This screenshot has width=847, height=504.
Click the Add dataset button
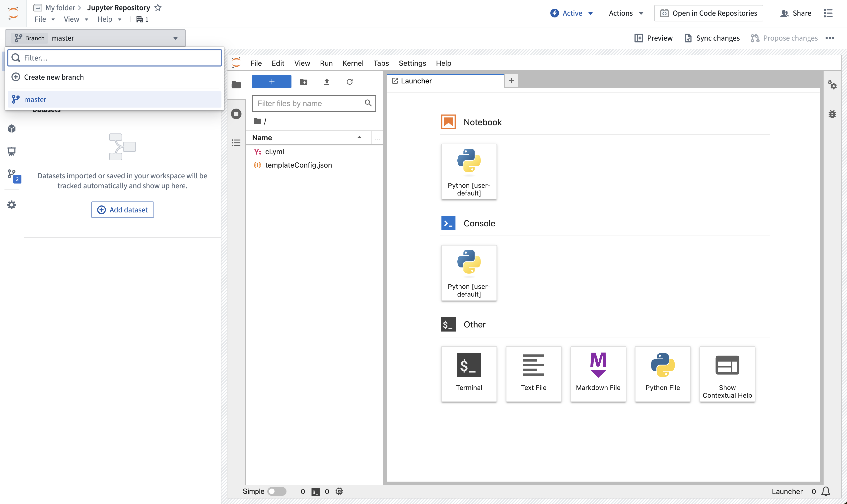click(x=122, y=210)
